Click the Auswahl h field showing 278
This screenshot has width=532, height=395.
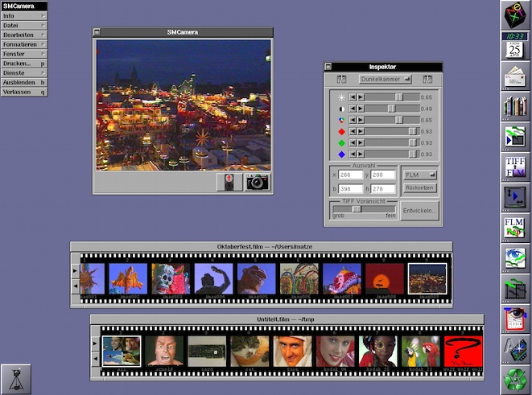(383, 189)
